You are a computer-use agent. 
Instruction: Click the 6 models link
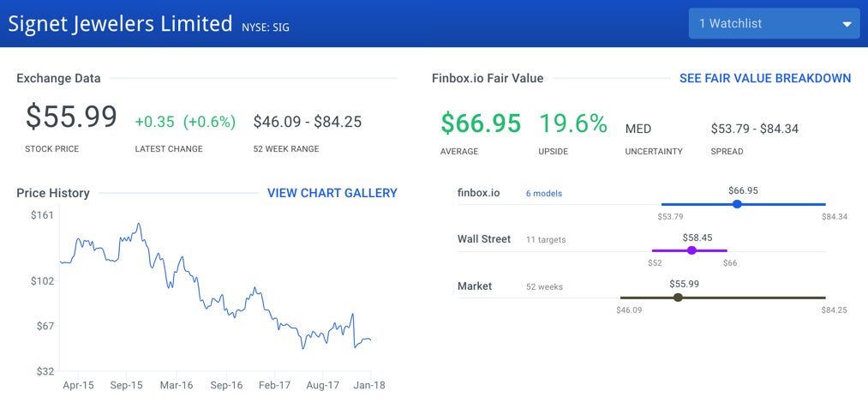tap(543, 194)
